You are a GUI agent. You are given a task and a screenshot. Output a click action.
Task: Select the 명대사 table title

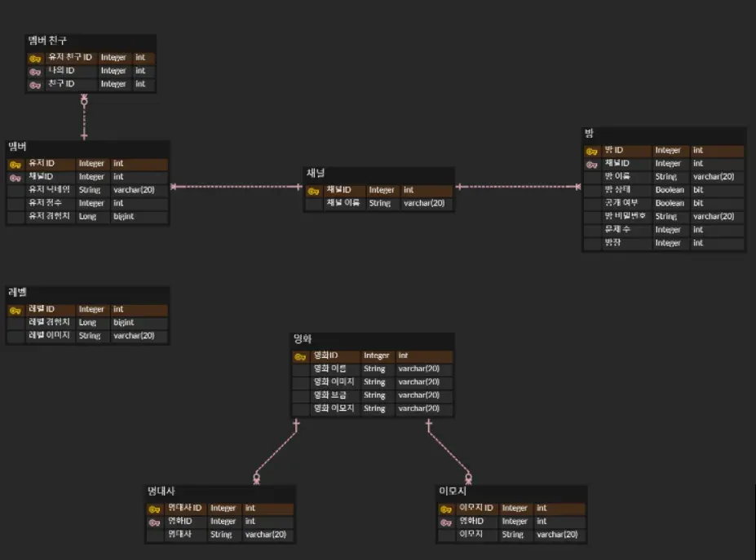coord(161,491)
